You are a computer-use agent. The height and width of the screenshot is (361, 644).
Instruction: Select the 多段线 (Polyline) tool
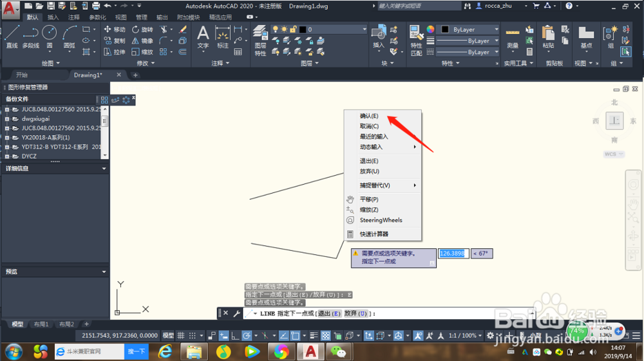tap(30, 37)
